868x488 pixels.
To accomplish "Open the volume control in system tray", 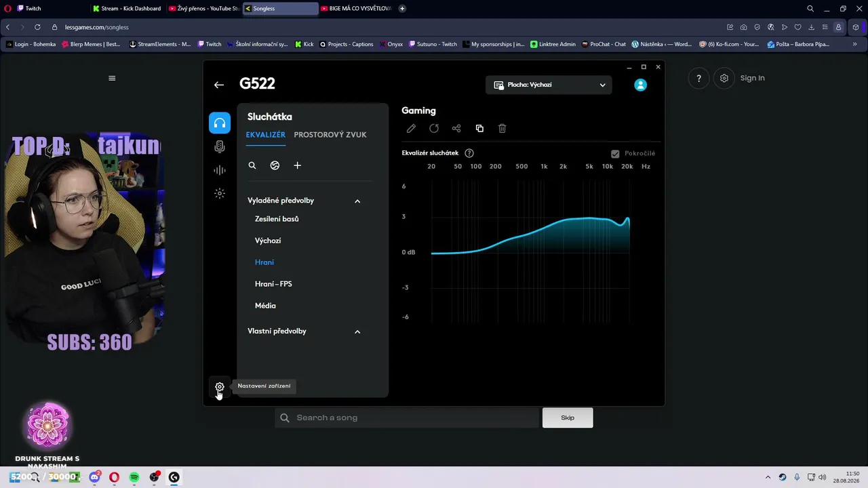I will pos(823,477).
